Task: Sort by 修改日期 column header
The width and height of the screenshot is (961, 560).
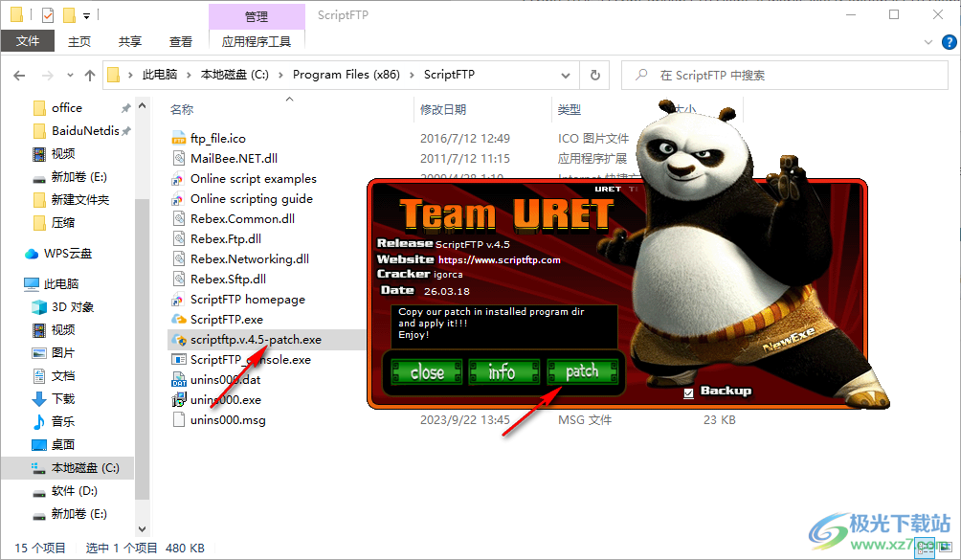Action: pos(443,110)
